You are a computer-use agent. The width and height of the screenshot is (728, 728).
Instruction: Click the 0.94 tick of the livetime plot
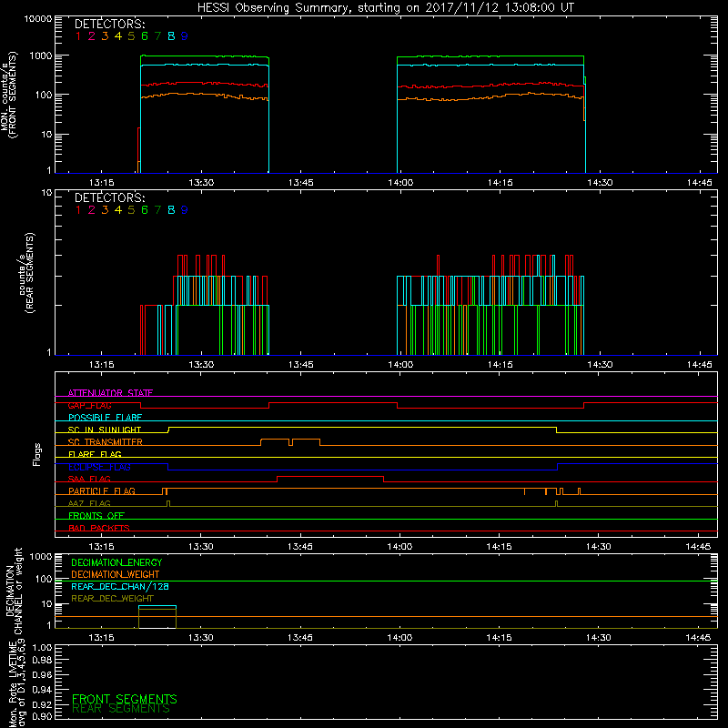pyautogui.click(x=42, y=690)
